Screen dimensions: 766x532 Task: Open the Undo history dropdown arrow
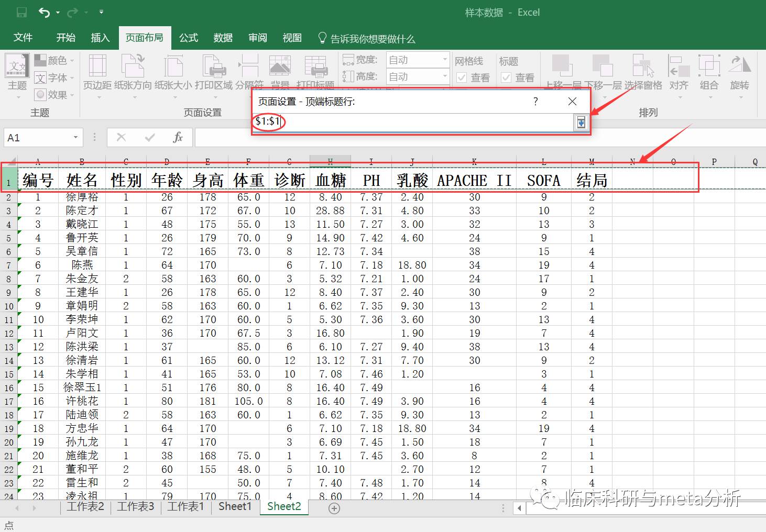pyautogui.click(x=58, y=12)
